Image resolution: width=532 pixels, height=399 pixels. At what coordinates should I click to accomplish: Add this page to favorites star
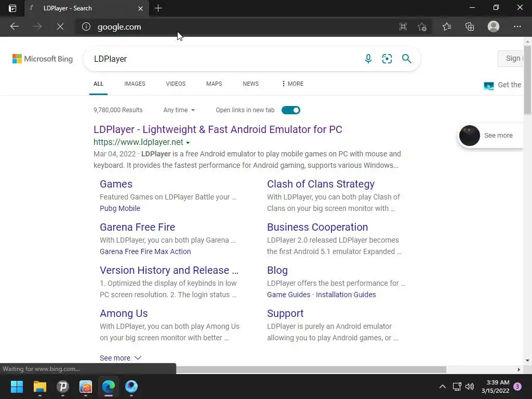(x=422, y=26)
